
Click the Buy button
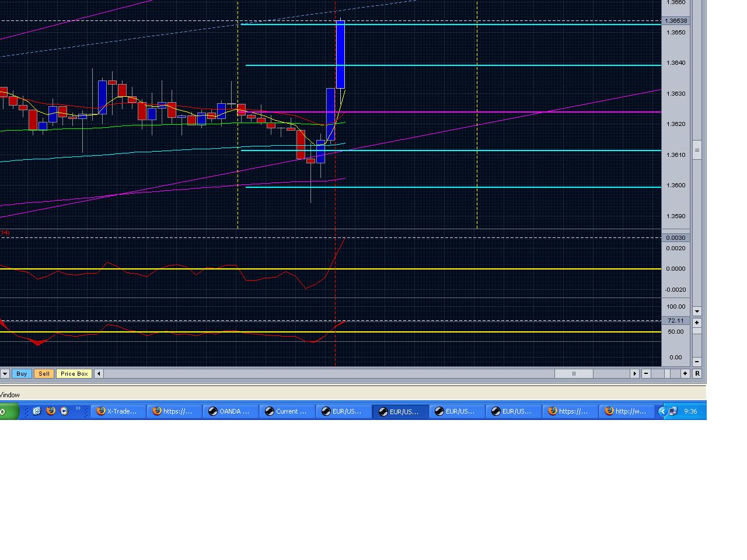(22, 373)
